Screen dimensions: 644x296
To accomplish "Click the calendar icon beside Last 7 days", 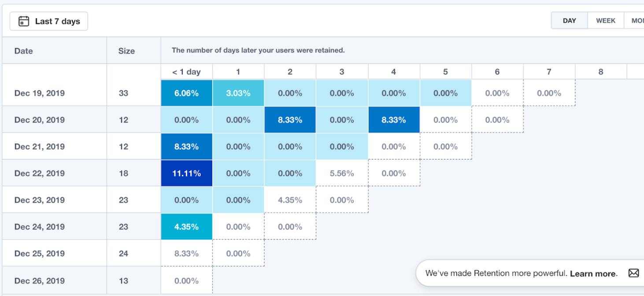I will click(24, 21).
